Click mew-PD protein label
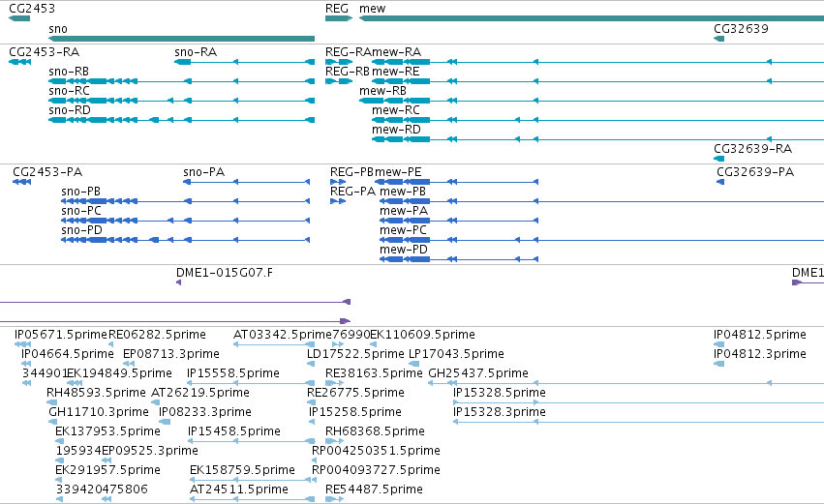 (404, 250)
